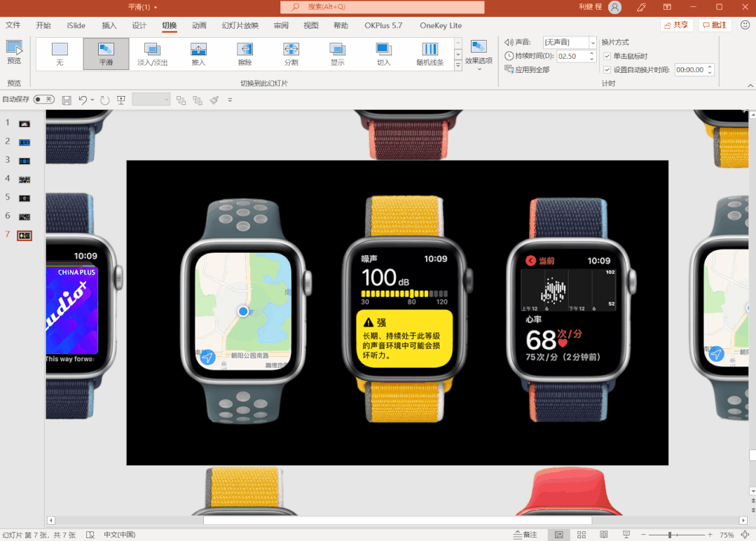Toggle the 自动保存 AutoSave switch
The width and height of the screenshot is (756, 541).
coord(44,100)
